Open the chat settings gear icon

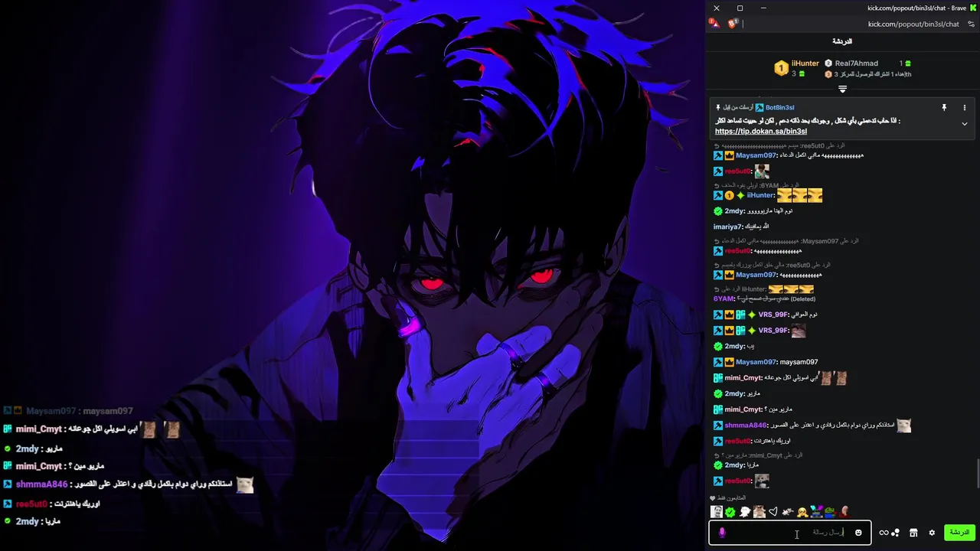click(932, 533)
